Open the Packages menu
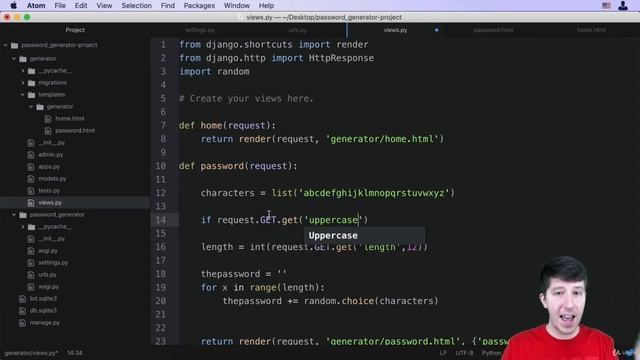Screen dimensions: 640x360 (199, 6)
